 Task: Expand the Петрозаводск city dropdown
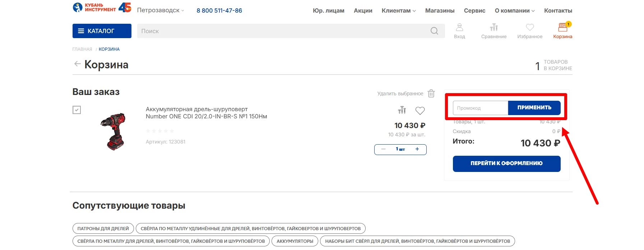tap(161, 10)
